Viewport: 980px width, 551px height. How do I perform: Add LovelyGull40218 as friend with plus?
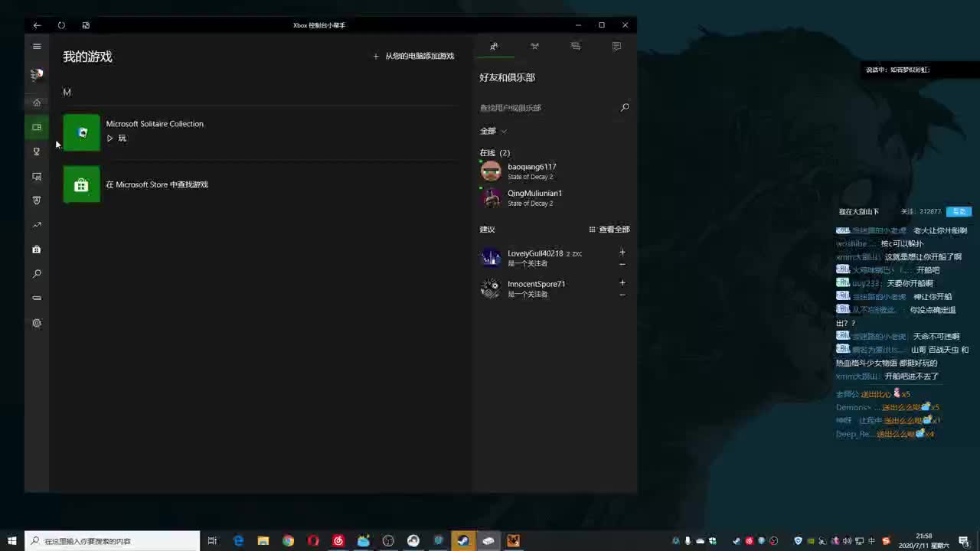[622, 252]
